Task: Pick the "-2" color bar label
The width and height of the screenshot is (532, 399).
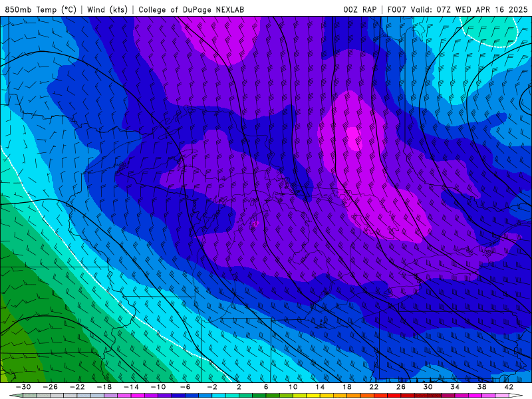Action: point(212,387)
